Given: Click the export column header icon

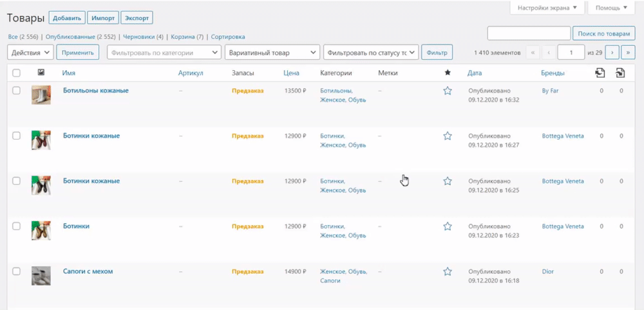Looking at the screenshot, I should click(600, 73).
